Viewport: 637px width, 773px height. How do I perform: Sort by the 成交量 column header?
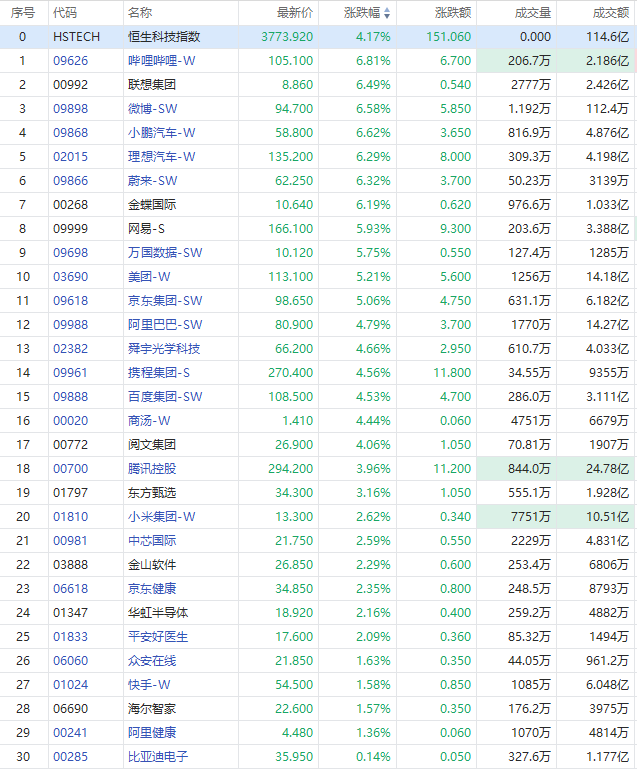(x=532, y=13)
